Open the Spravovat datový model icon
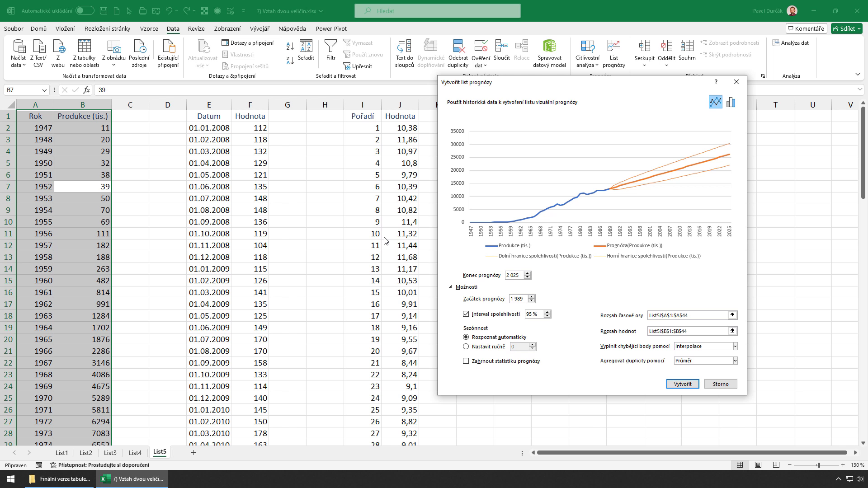The height and width of the screenshot is (488, 868). 549,46
